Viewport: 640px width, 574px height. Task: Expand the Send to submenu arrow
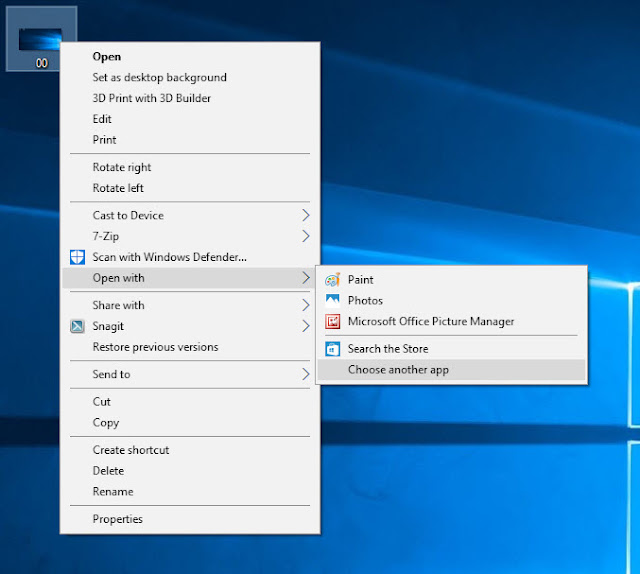point(306,374)
